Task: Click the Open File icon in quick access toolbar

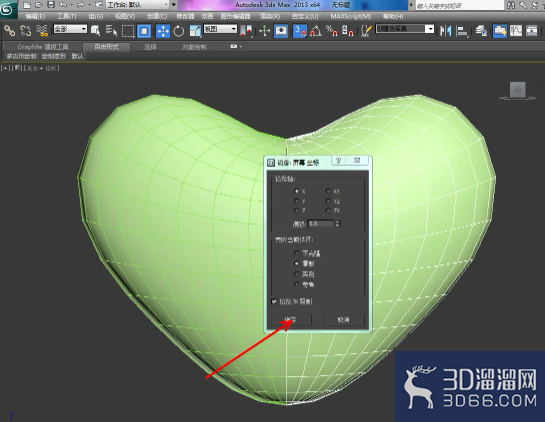Action: pyautogui.click(x=39, y=5)
